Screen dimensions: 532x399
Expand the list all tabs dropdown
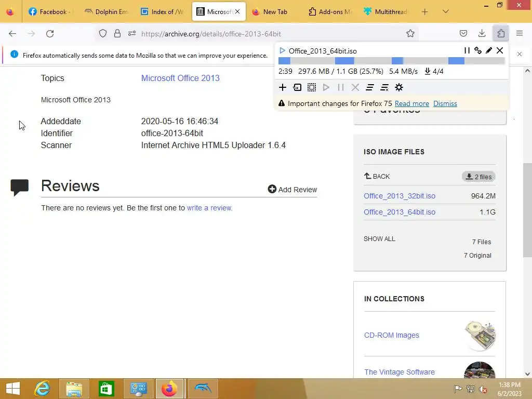click(x=445, y=11)
